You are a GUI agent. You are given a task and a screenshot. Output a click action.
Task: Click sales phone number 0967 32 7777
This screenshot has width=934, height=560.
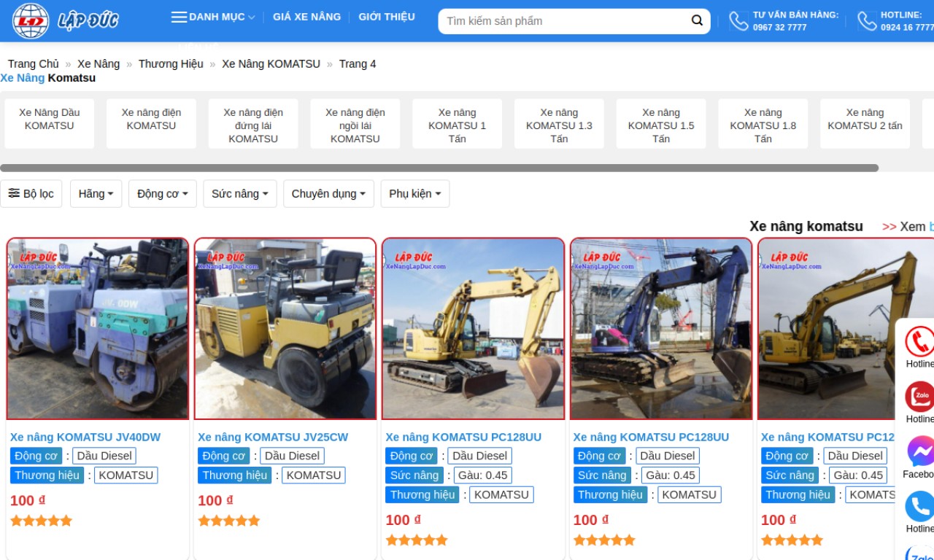pyautogui.click(x=780, y=28)
